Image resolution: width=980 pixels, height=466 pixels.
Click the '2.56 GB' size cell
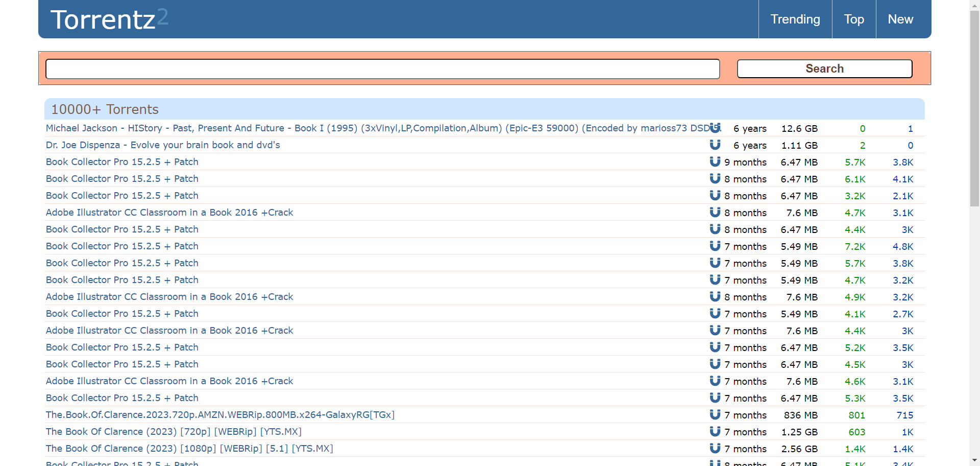click(x=799, y=449)
